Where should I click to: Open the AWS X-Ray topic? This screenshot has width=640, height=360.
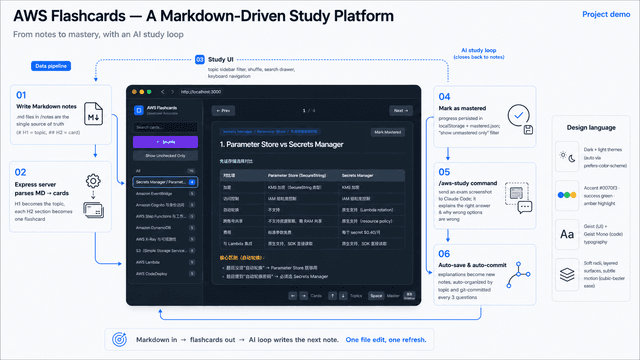pyautogui.click(x=165, y=239)
